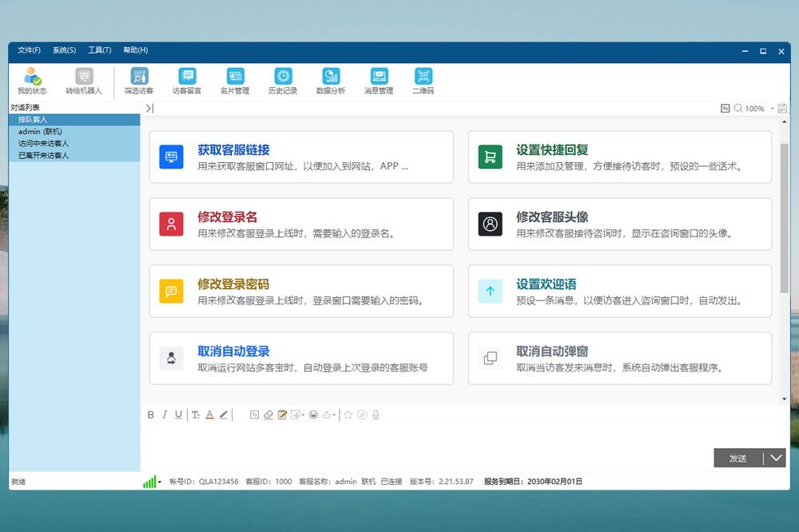Open the 工具(T) menu
Screen dimensions: 799x532
click(x=100, y=50)
